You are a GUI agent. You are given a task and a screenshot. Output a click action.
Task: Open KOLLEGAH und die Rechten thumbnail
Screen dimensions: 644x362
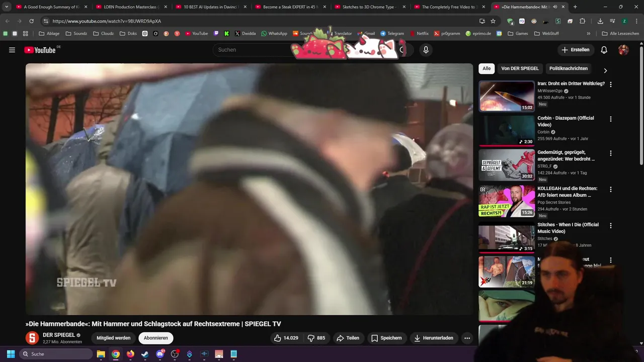click(x=507, y=201)
